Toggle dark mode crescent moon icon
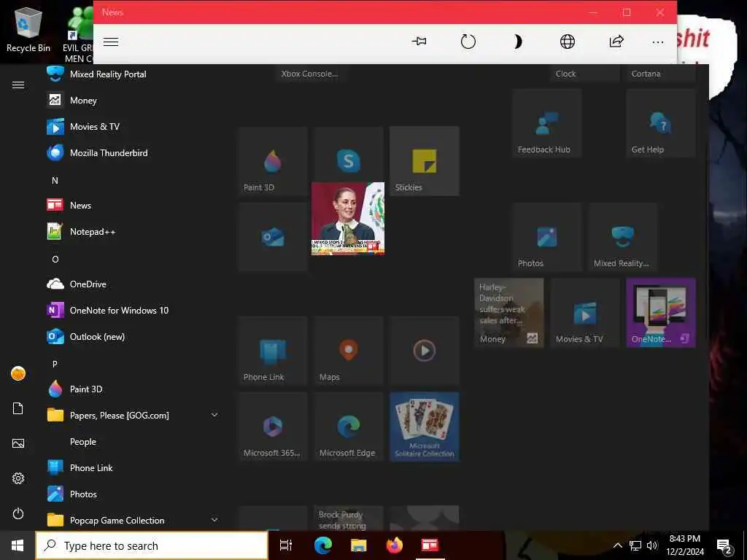Image resolution: width=747 pixels, height=560 pixels. pos(517,42)
